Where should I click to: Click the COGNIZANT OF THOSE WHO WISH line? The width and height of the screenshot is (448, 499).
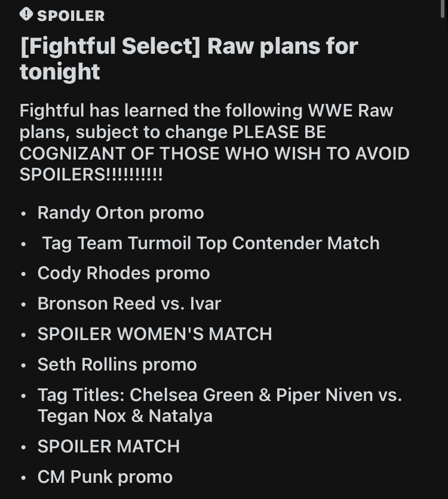(x=214, y=154)
